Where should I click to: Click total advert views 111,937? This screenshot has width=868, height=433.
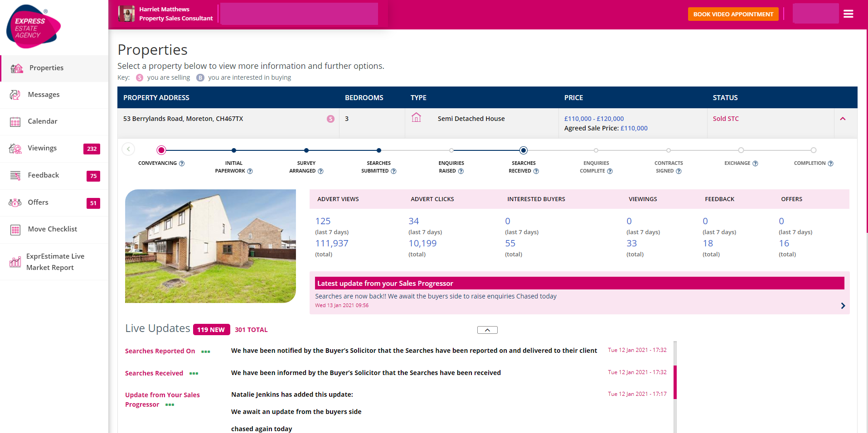tap(332, 243)
